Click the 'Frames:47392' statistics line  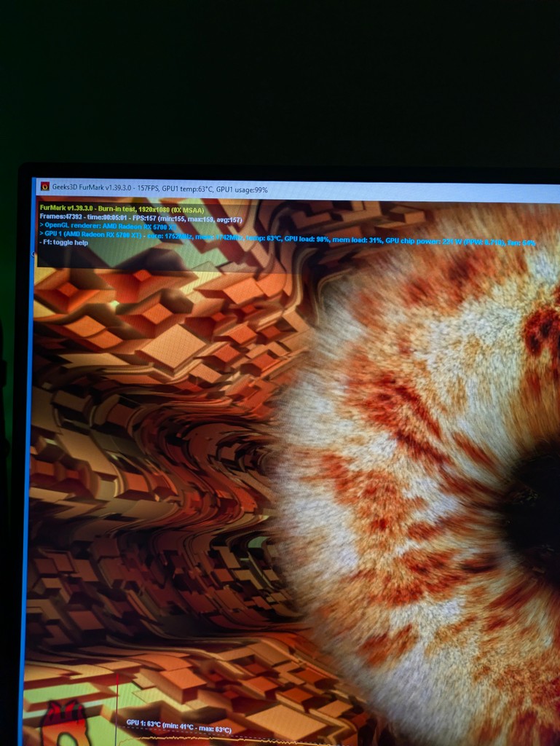coord(141,218)
